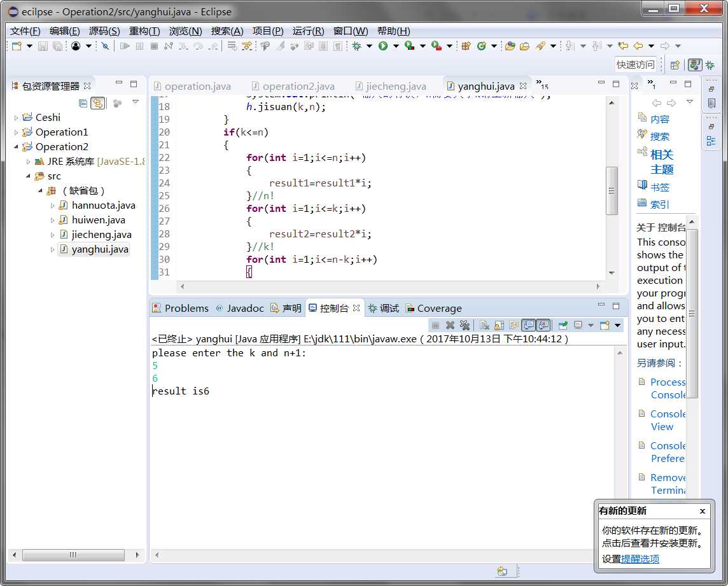Click package explorer horizontal scrollbar thumb
The image size is (728, 586).
click(73, 555)
